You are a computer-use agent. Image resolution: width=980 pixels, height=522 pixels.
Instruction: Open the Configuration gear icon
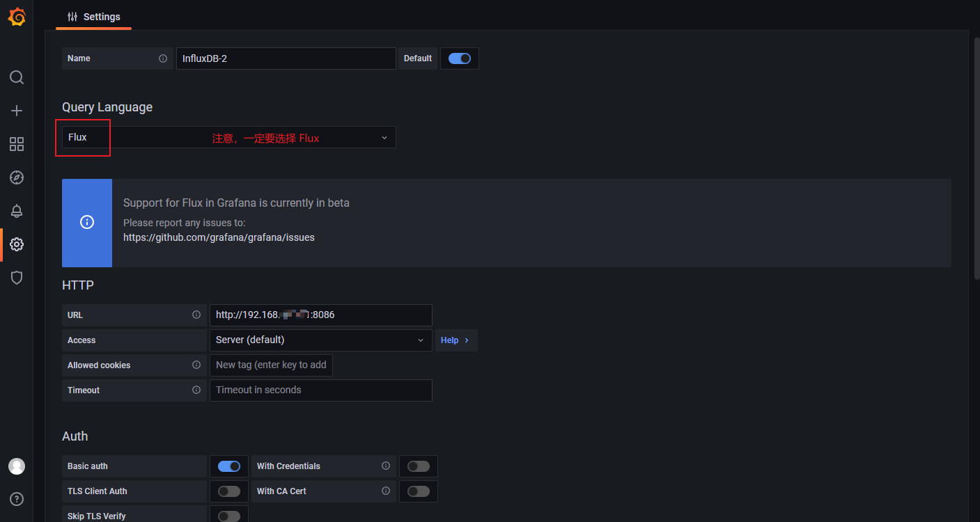[x=17, y=244]
